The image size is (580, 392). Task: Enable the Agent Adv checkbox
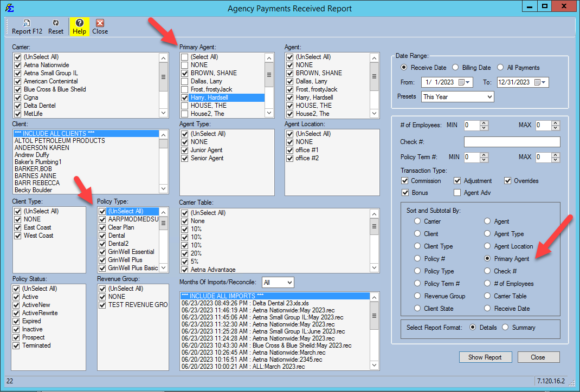(x=457, y=193)
